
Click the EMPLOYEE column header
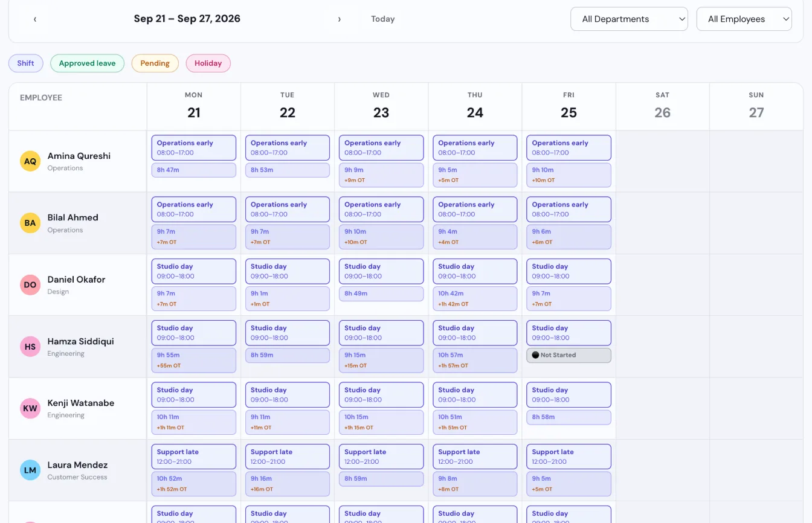41,98
